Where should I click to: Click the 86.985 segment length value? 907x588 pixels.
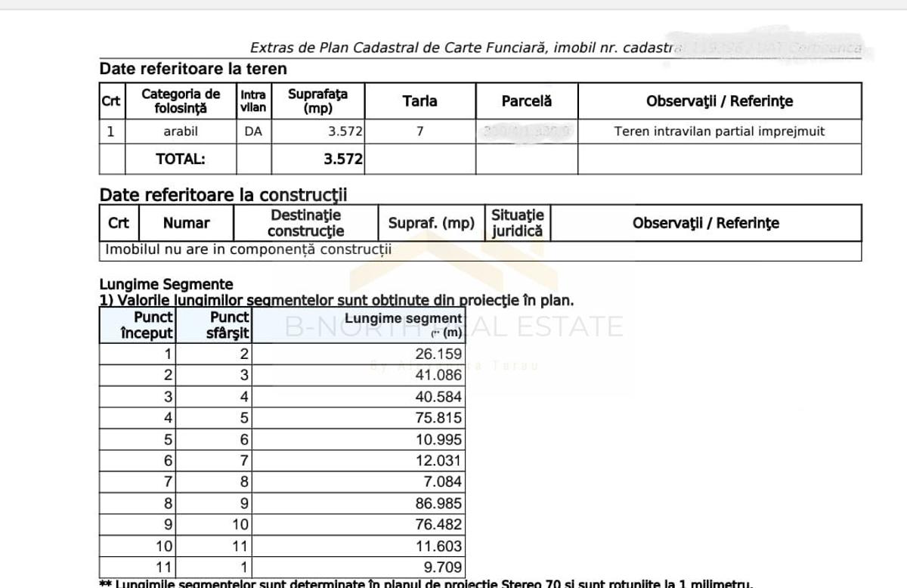pos(438,503)
